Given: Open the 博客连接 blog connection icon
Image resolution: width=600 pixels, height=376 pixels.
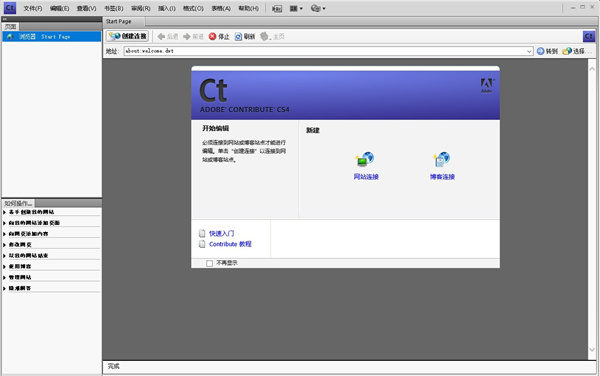Looking at the screenshot, I should pos(442,159).
